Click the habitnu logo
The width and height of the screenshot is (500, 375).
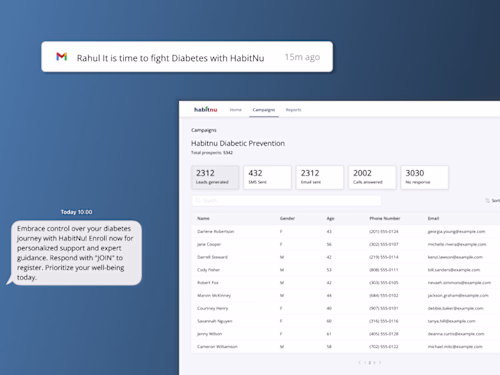206,109
